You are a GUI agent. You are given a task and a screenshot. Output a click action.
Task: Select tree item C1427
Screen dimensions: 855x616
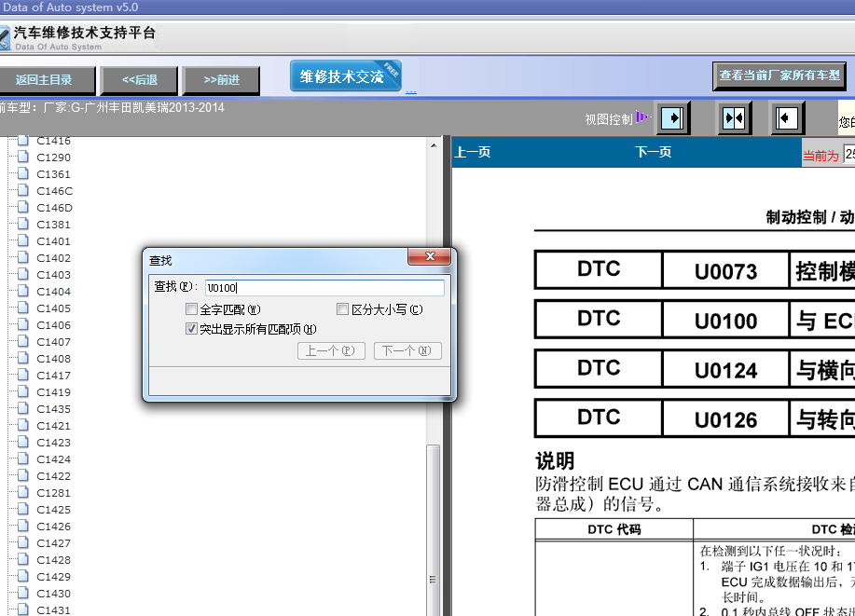[x=53, y=543]
